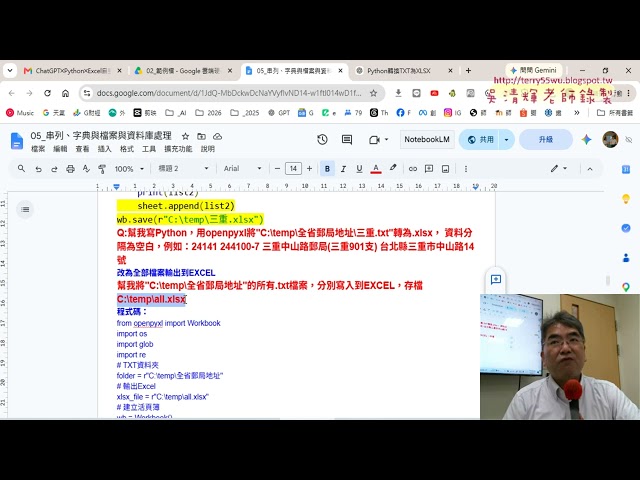Show the document outline icon
This screenshot has height=480, width=640.
click(x=25, y=209)
